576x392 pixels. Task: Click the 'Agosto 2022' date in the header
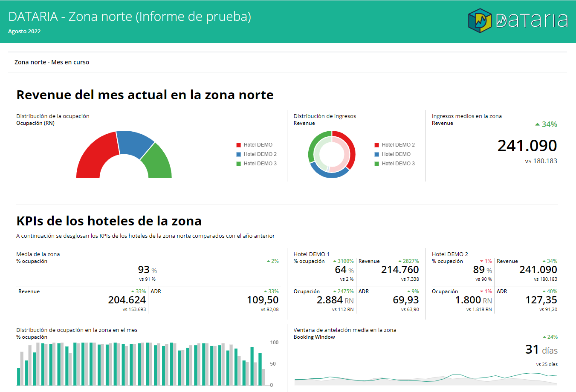(x=24, y=32)
